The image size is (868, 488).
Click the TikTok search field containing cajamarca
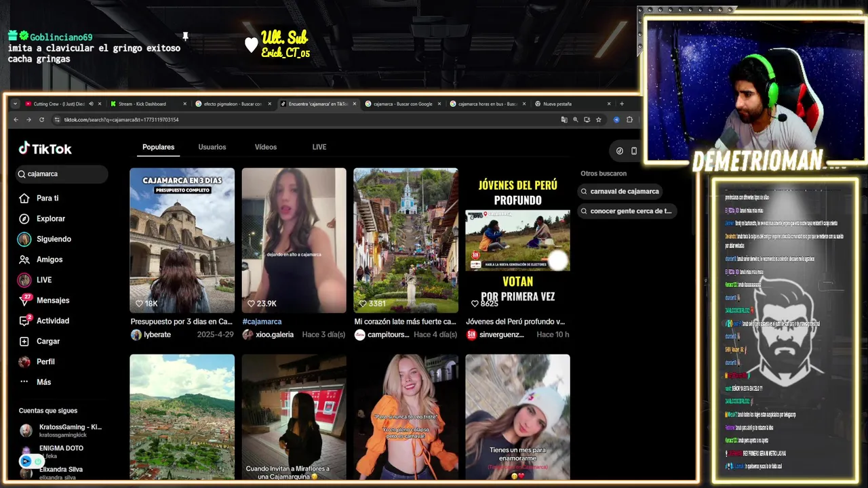click(x=62, y=174)
